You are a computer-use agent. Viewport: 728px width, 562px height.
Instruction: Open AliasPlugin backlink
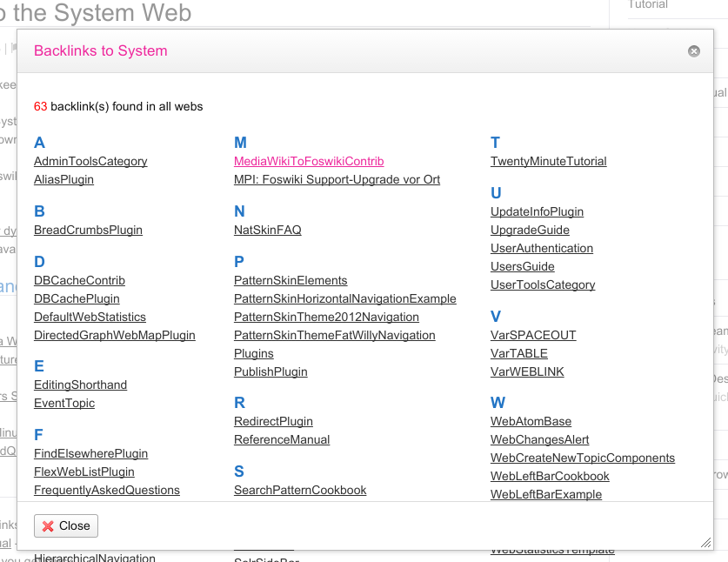63,179
